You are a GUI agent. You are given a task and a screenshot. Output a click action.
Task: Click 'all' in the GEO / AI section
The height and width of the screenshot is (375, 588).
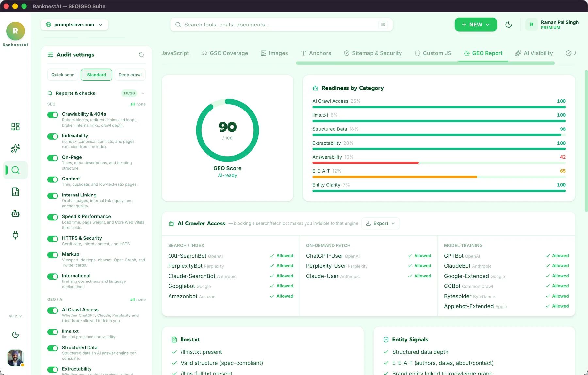click(132, 300)
